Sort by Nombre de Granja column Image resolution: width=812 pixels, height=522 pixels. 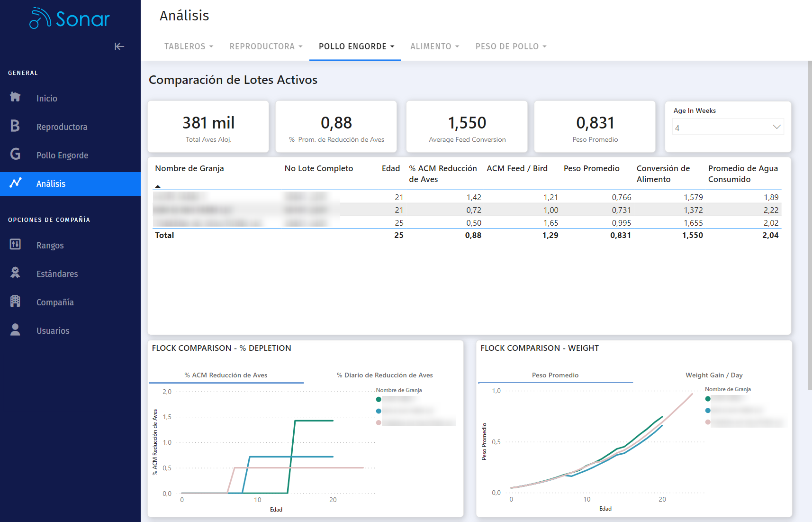(189, 168)
